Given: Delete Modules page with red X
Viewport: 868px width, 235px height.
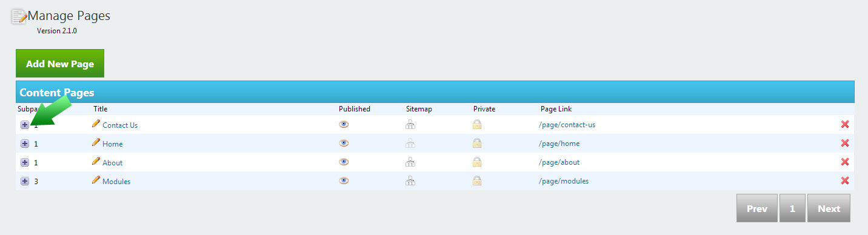Looking at the screenshot, I should [x=845, y=180].
